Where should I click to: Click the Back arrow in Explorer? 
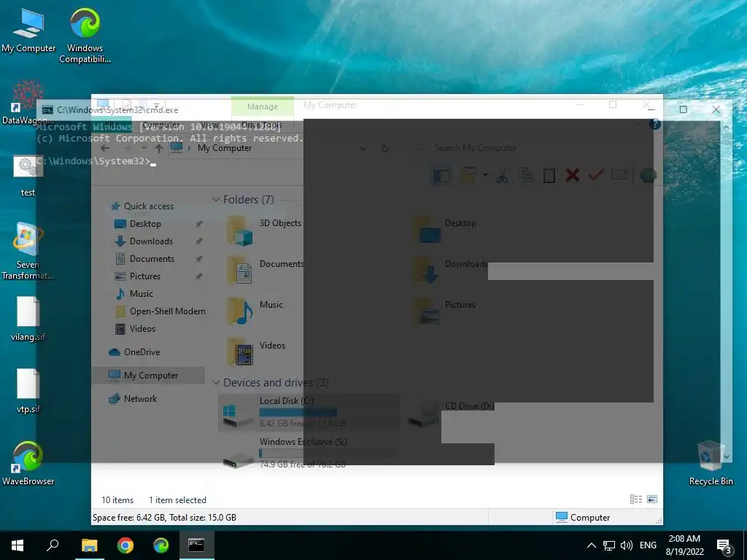point(105,148)
